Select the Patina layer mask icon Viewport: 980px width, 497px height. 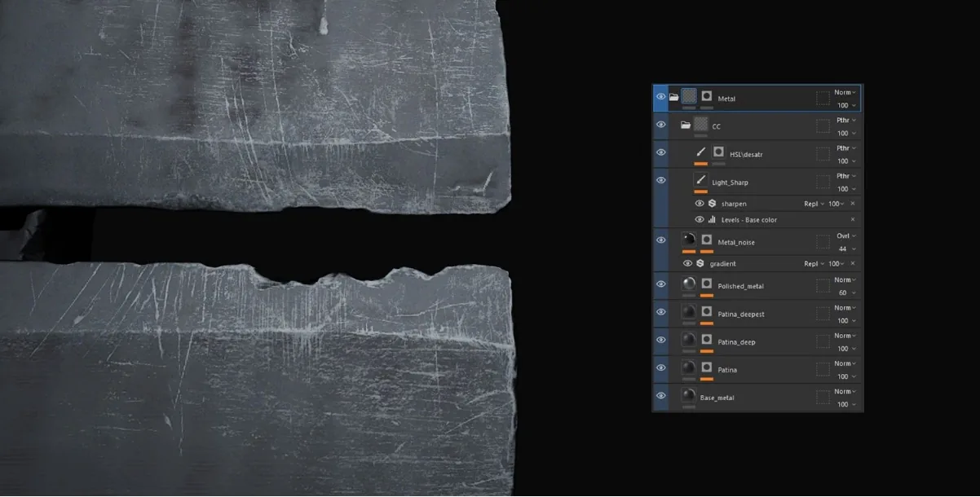pos(707,367)
